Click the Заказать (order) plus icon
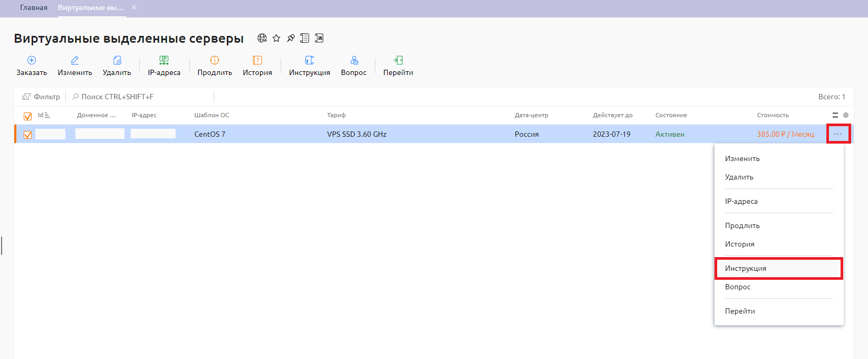 [x=32, y=61]
